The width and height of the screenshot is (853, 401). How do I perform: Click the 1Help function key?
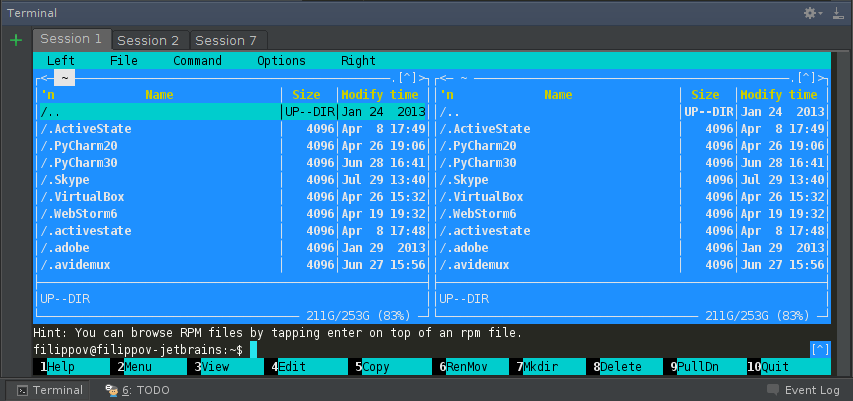71,367
